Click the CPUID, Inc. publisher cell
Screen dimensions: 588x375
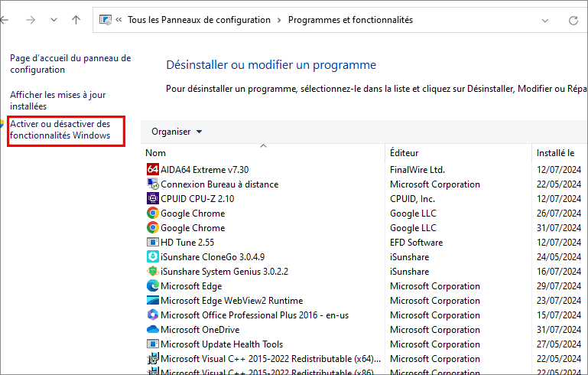pos(412,198)
